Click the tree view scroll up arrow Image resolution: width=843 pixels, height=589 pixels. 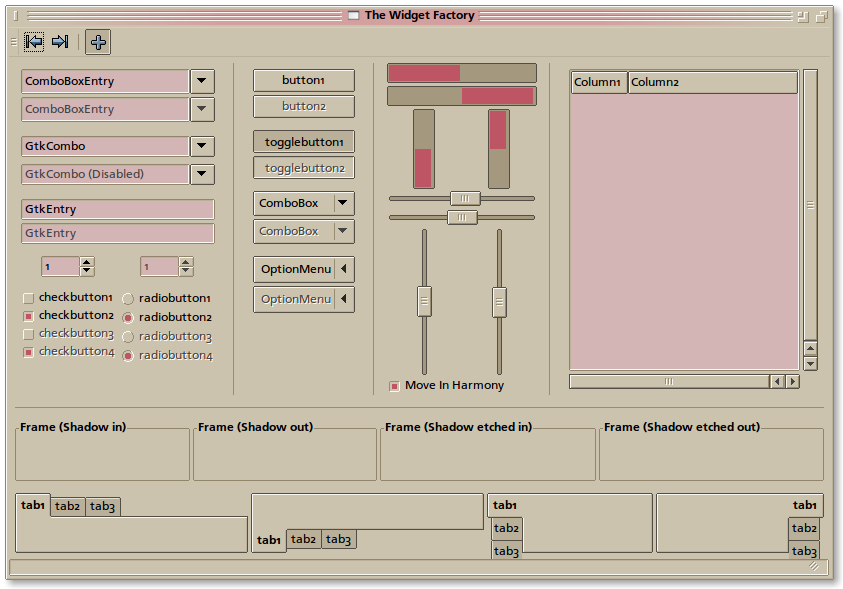tap(810, 349)
